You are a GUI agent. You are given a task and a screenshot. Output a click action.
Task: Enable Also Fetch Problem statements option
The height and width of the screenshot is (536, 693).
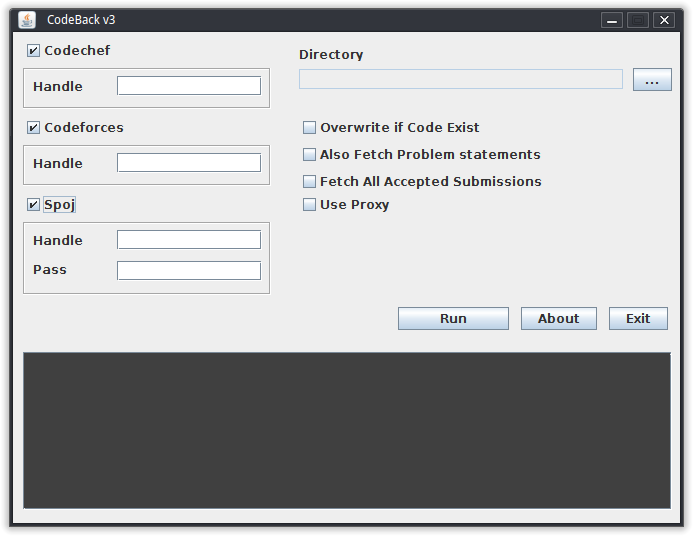click(309, 155)
